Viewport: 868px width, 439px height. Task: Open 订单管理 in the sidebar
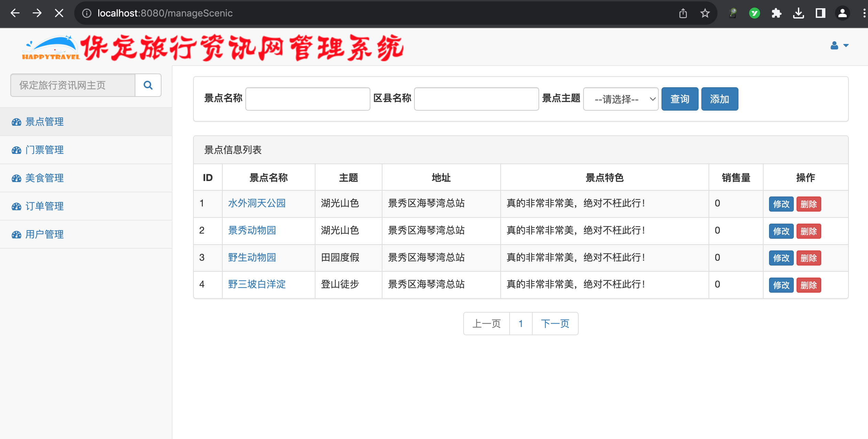pyautogui.click(x=86, y=206)
